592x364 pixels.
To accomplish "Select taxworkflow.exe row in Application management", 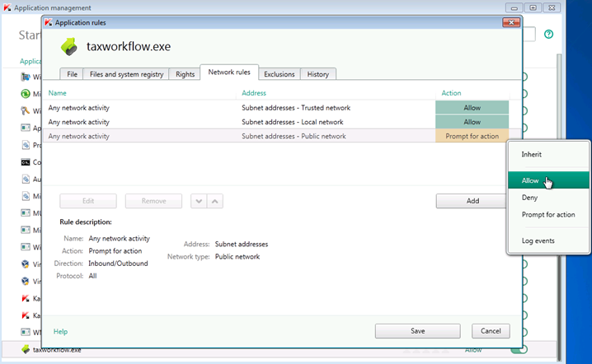I will pos(280,350).
